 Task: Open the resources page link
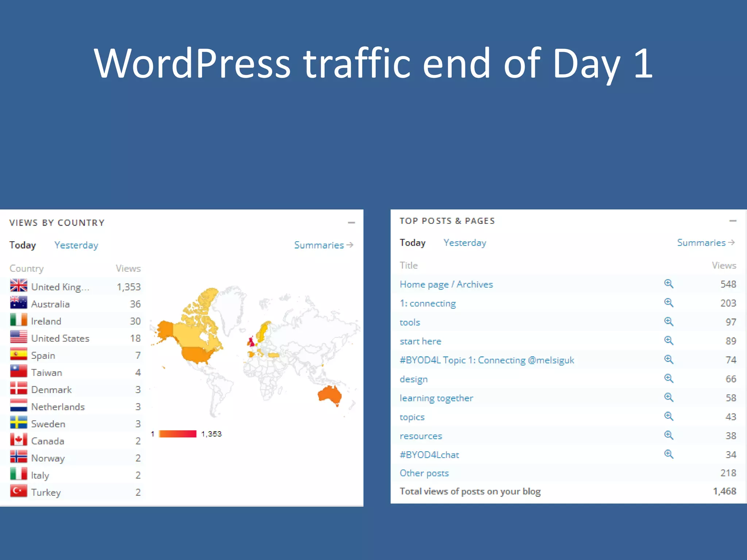pyautogui.click(x=421, y=436)
